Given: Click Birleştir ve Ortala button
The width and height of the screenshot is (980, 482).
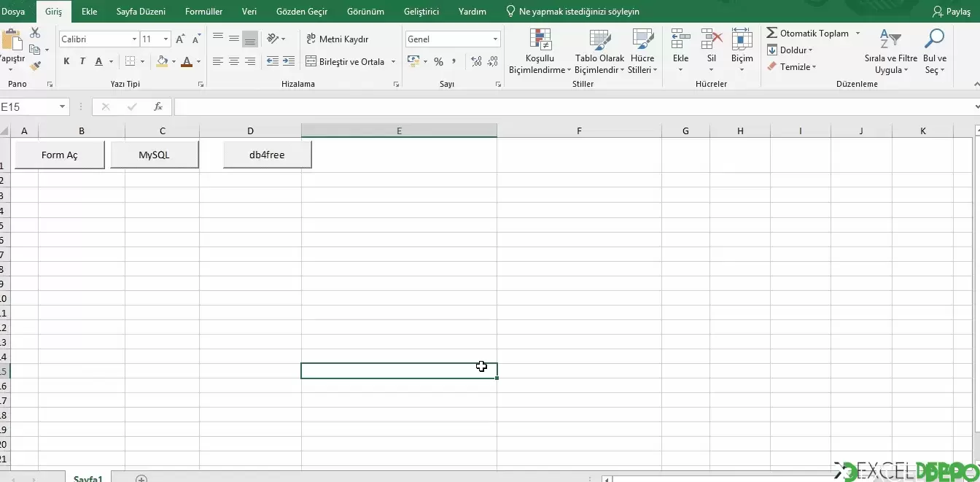Looking at the screenshot, I should pyautogui.click(x=346, y=62).
